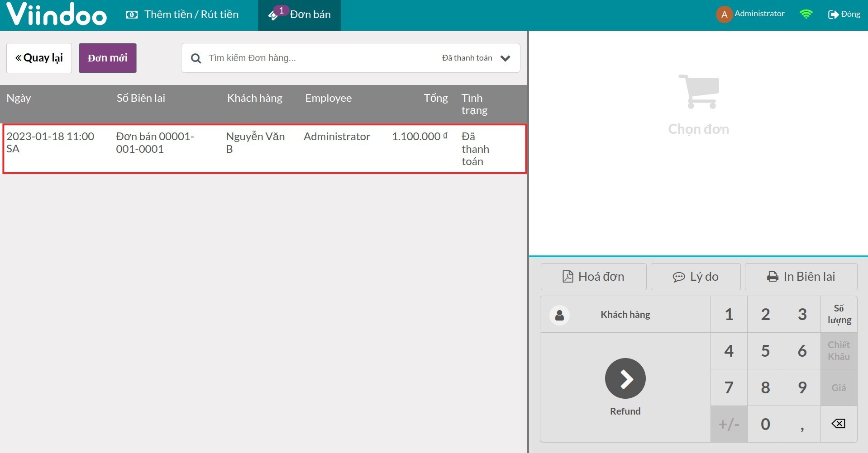Click the Viindoo logo
Viewport: 868px width, 453px height.
[x=57, y=14]
